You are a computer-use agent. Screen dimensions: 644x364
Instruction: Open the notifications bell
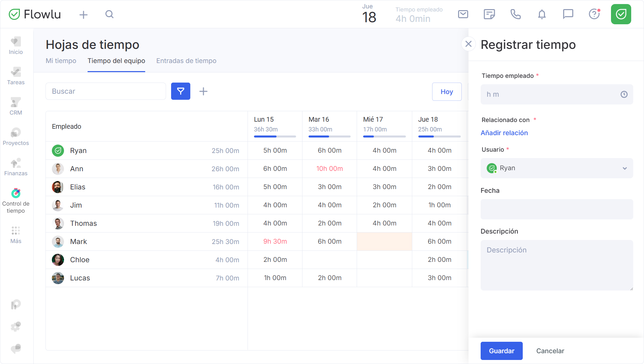click(x=542, y=14)
